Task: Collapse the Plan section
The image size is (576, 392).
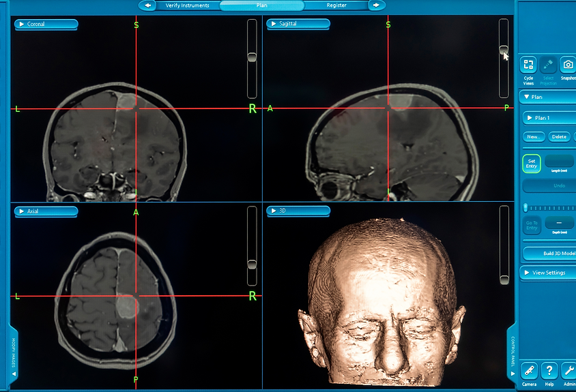Action: point(548,97)
